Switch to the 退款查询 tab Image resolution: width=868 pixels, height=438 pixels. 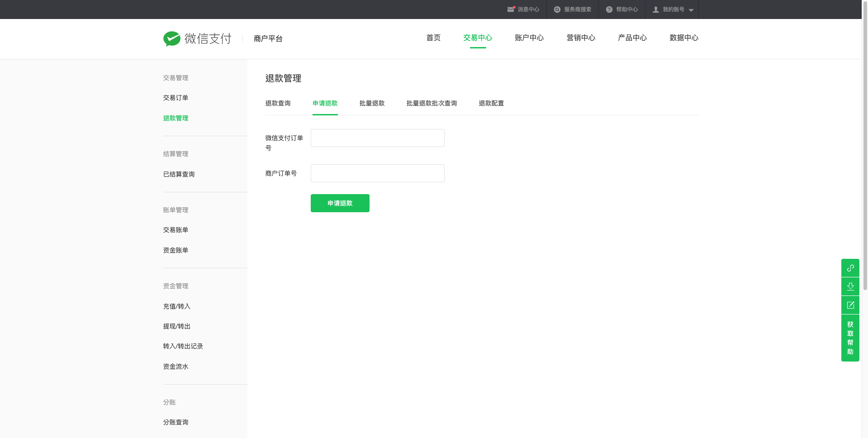click(278, 103)
